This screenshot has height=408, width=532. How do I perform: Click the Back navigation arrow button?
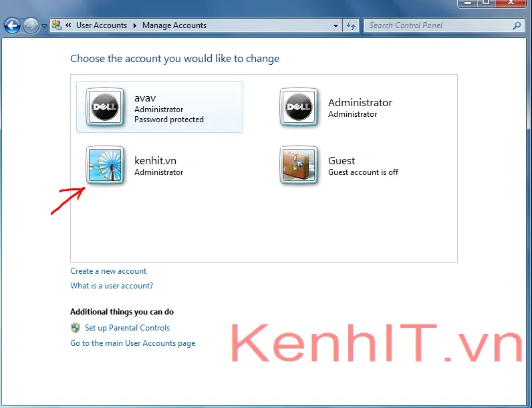(x=12, y=26)
